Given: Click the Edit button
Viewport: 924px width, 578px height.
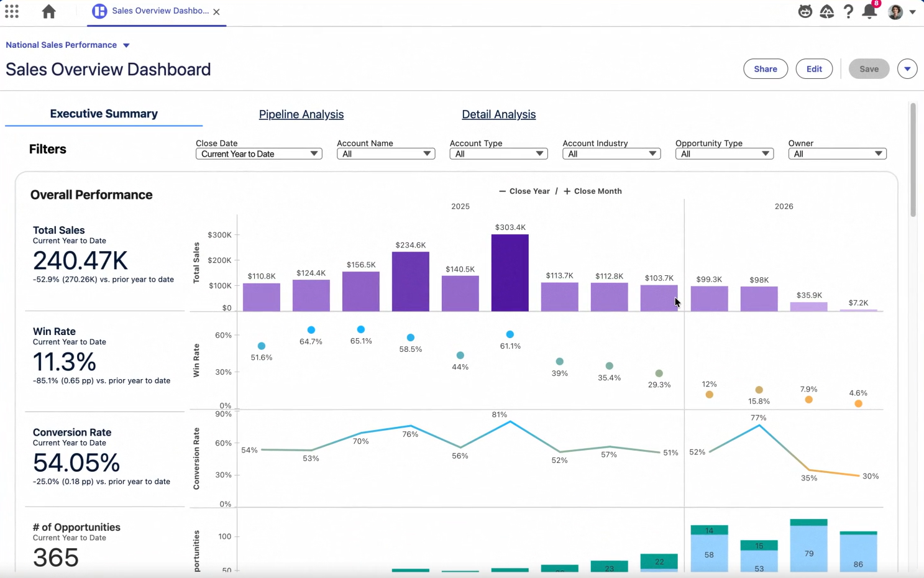Looking at the screenshot, I should pyautogui.click(x=814, y=69).
